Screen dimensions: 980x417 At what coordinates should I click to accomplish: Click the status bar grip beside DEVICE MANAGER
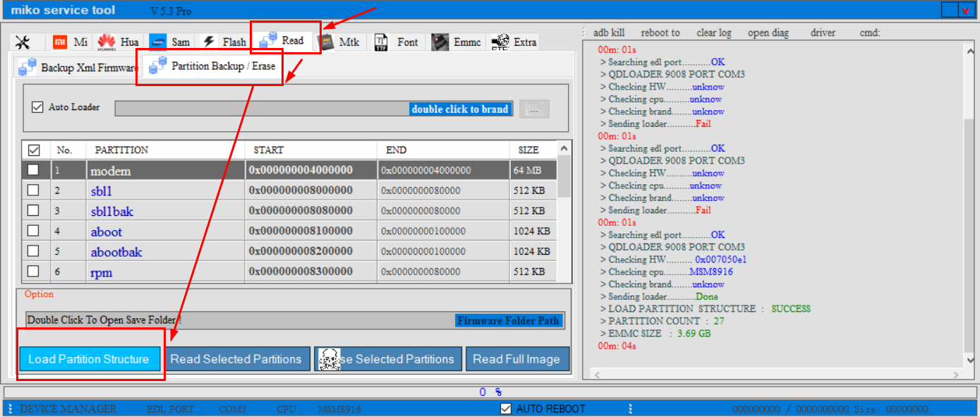(9, 409)
